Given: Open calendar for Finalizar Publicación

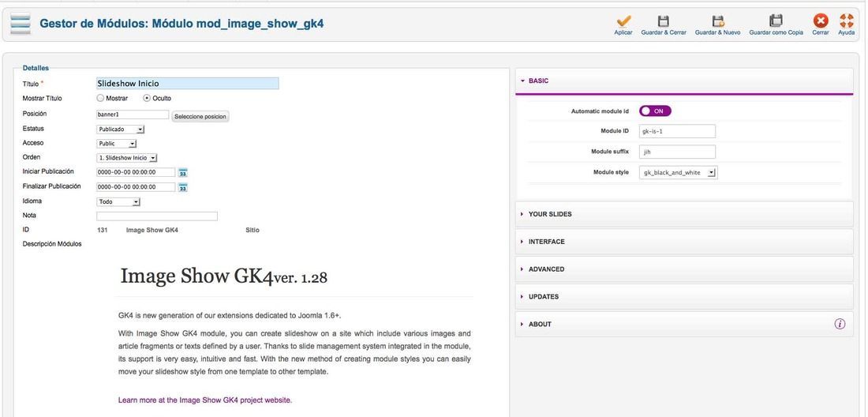Looking at the screenshot, I should (183, 187).
